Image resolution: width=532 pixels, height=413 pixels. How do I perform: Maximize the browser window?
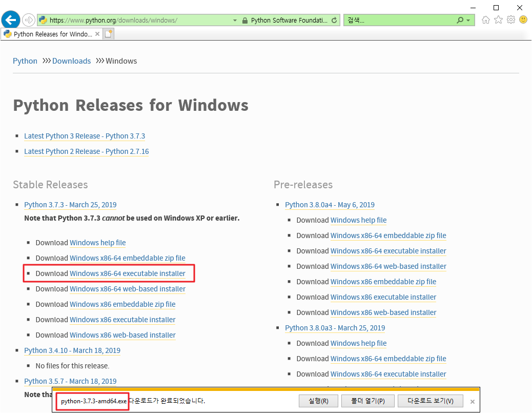[496, 8]
